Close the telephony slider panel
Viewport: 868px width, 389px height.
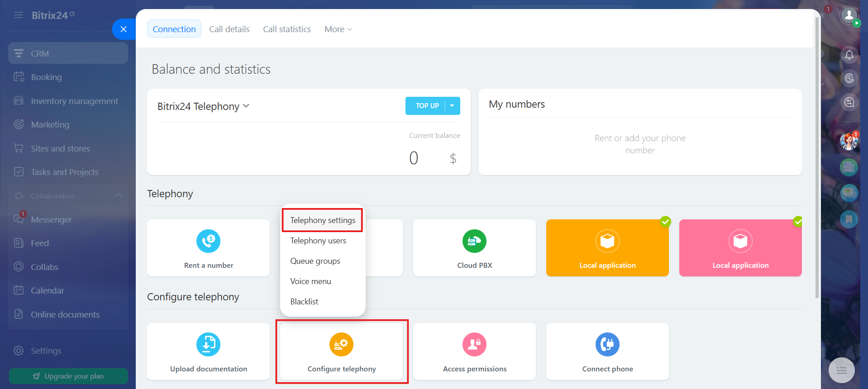coord(124,29)
